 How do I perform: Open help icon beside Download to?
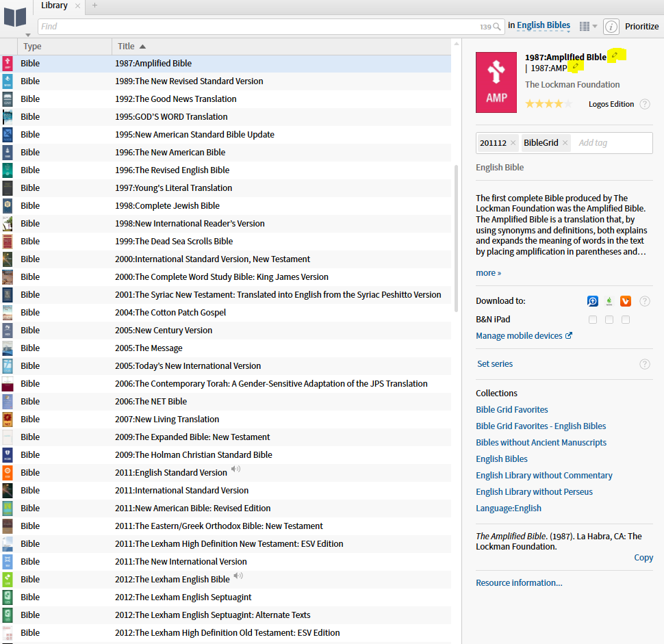point(645,301)
